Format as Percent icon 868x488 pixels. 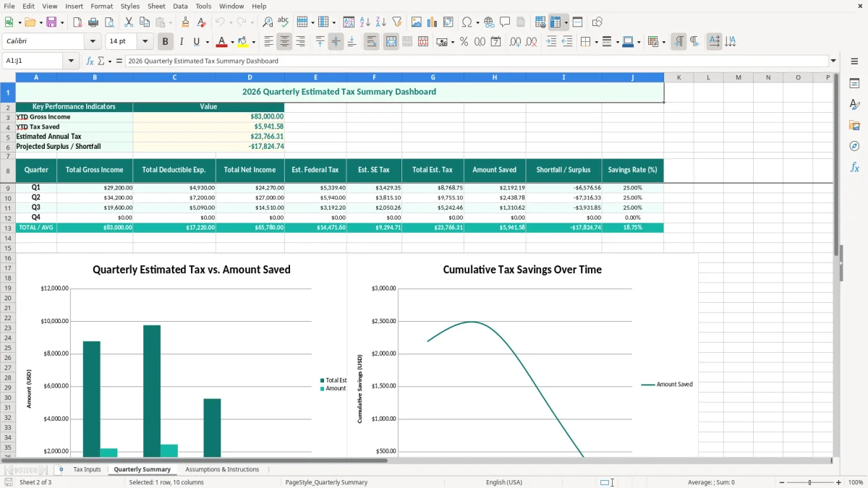pos(464,42)
